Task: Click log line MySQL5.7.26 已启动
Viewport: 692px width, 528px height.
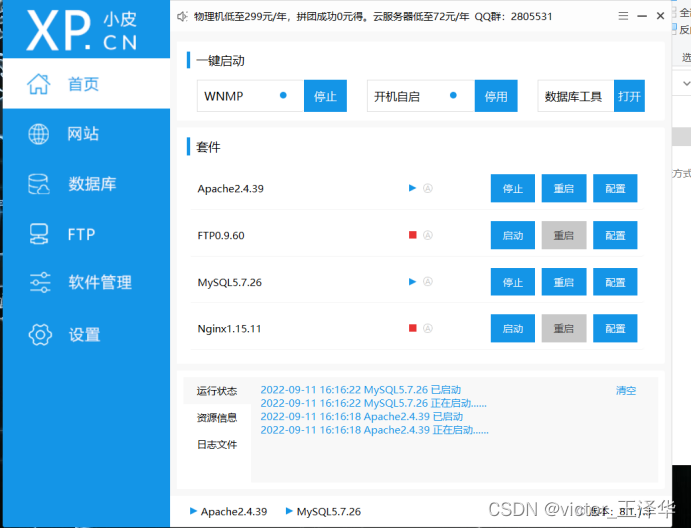Action: [x=361, y=390]
